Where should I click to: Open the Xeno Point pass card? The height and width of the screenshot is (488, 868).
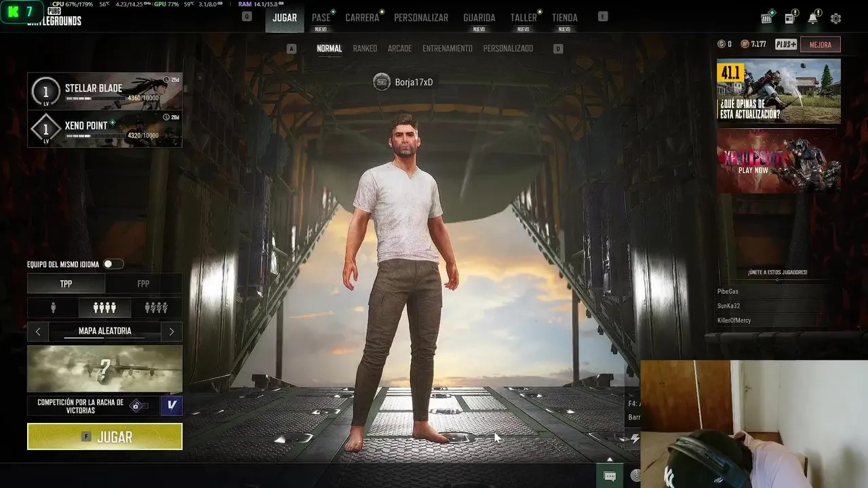[x=105, y=129]
